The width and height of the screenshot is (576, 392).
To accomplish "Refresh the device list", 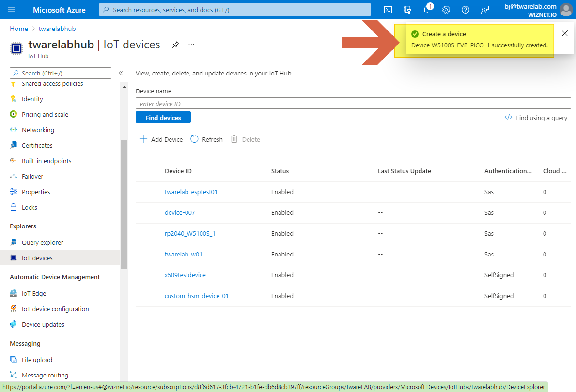I will click(206, 139).
